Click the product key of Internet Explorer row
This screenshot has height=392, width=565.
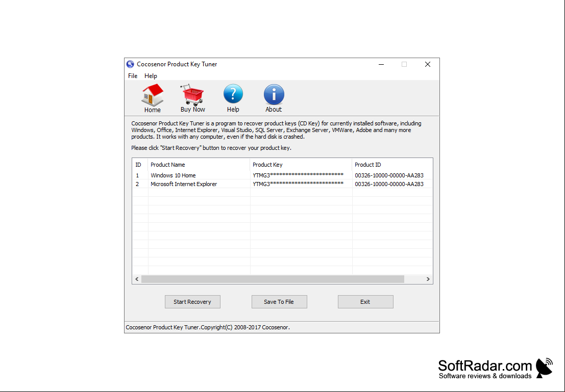[298, 184]
